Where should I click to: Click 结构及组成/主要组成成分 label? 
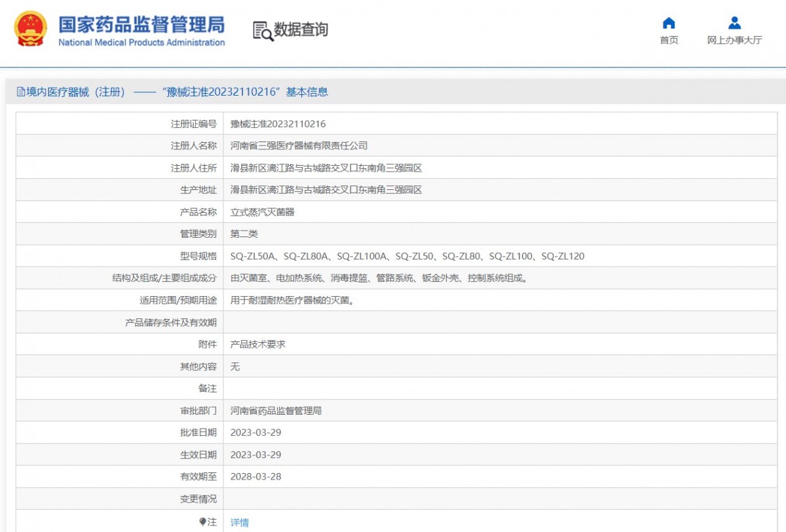click(164, 278)
